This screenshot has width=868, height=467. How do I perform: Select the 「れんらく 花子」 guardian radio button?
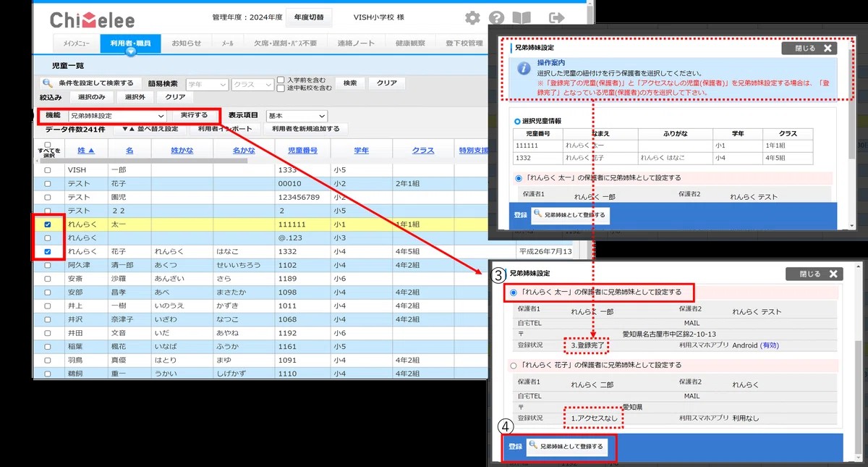[x=514, y=366]
